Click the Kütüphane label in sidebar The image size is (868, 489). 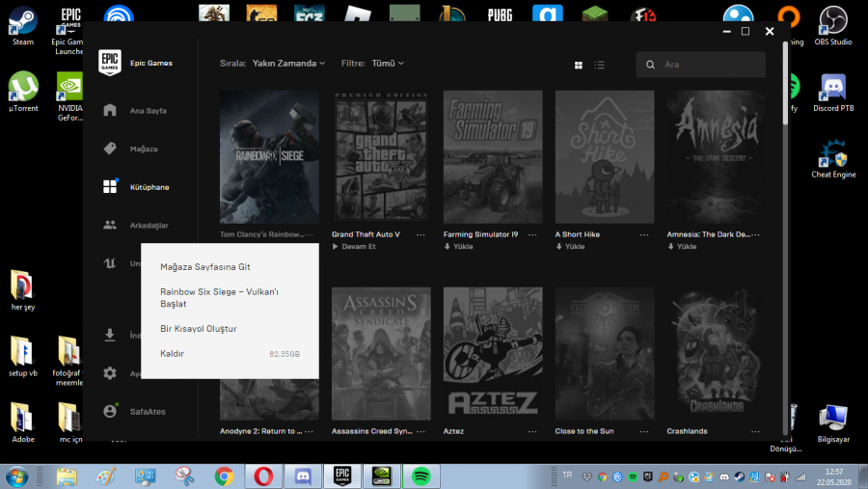coord(149,187)
